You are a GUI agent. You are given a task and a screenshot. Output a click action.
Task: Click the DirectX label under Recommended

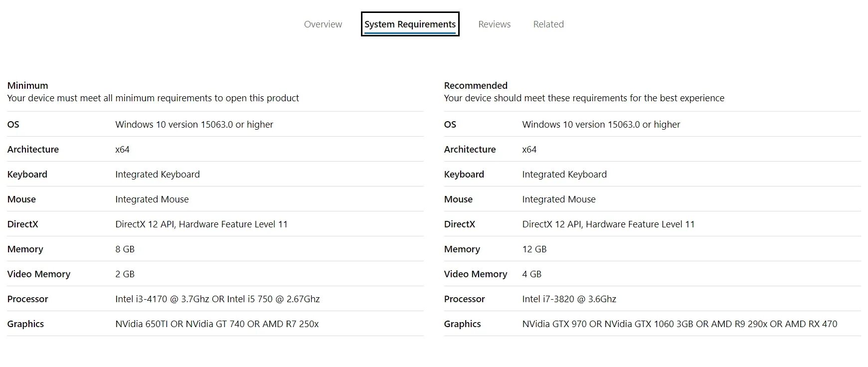[459, 224]
